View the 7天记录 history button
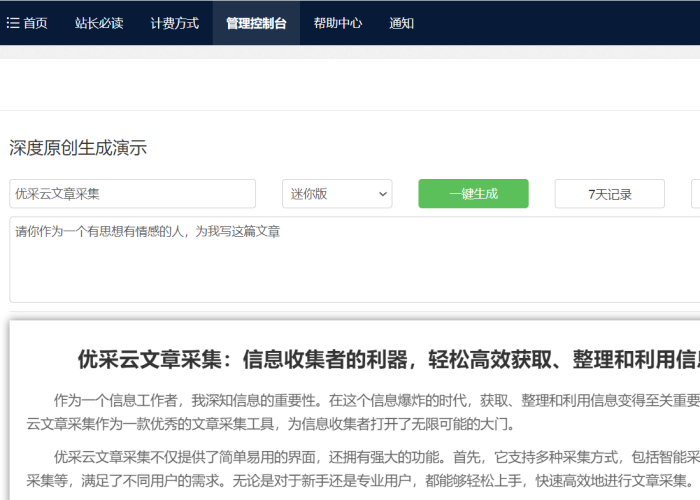The width and height of the screenshot is (700, 500). click(610, 194)
